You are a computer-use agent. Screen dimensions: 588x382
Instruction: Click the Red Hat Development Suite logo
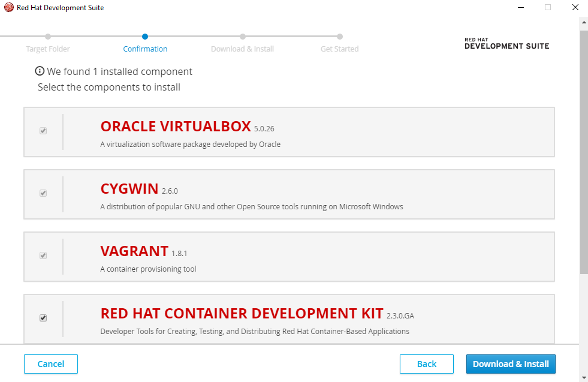(507, 44)
